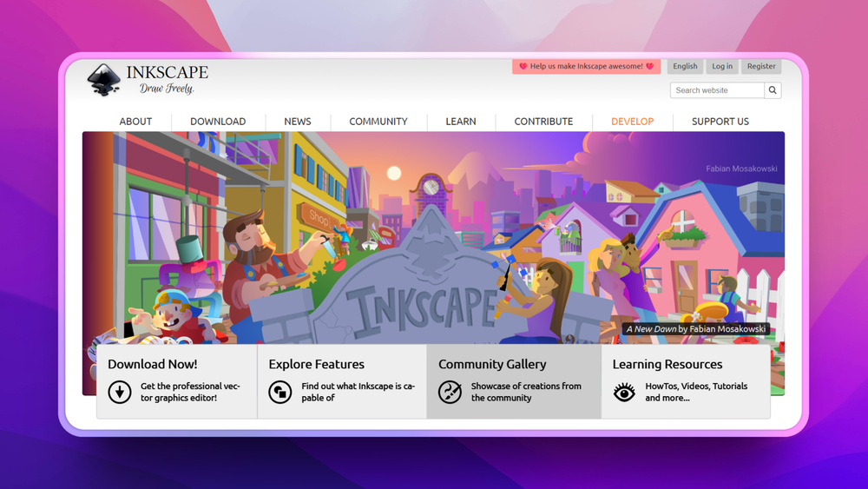The image size is (868, 489).
Task: Open the English language selector
Action: click(686, 67)
